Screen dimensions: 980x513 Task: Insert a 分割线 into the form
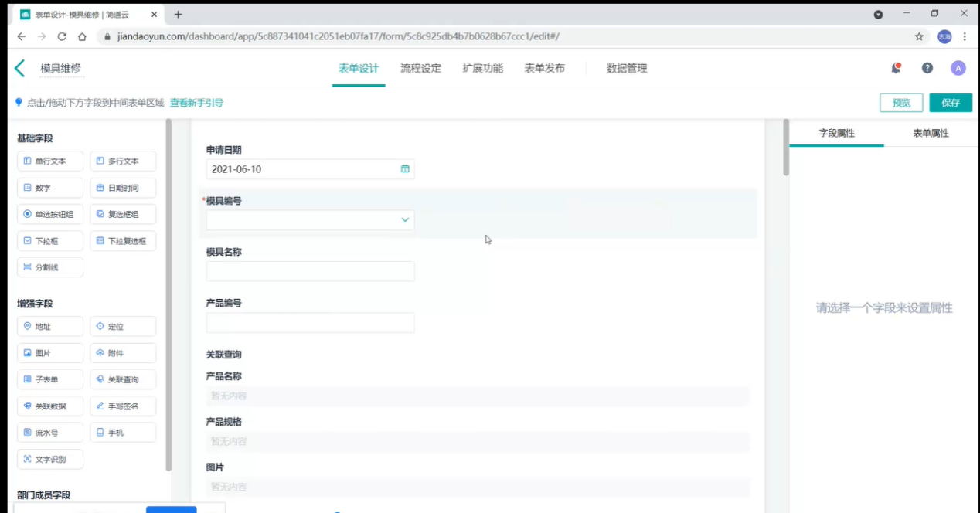coord(49,267)
